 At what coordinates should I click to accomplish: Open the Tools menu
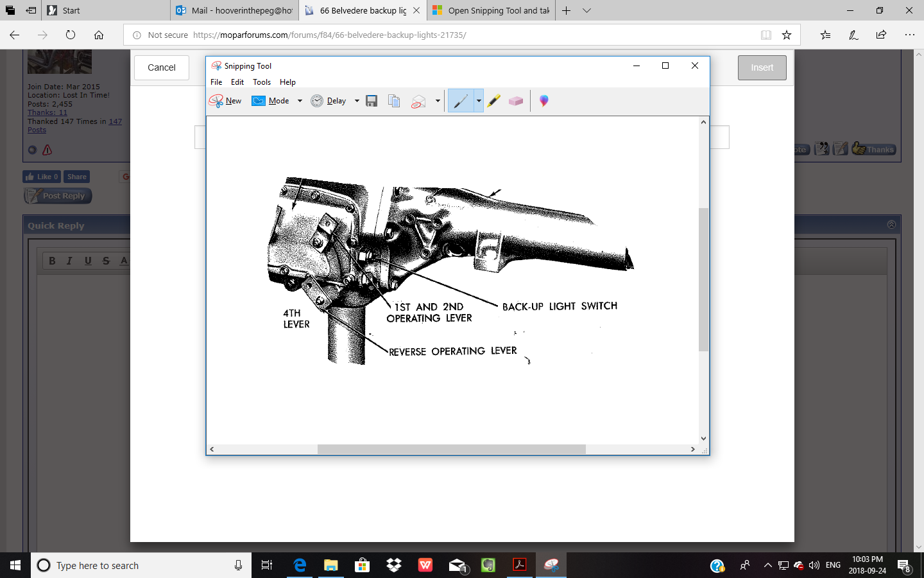tap(262, 82)
